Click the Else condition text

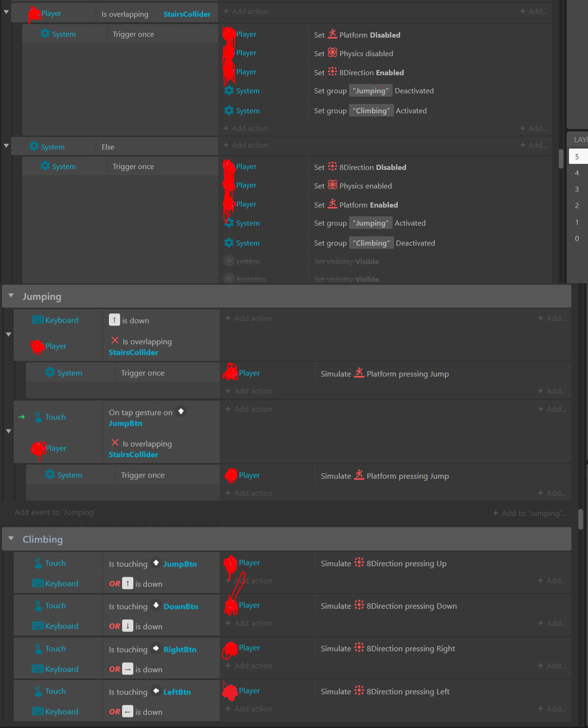click(108, 147)
